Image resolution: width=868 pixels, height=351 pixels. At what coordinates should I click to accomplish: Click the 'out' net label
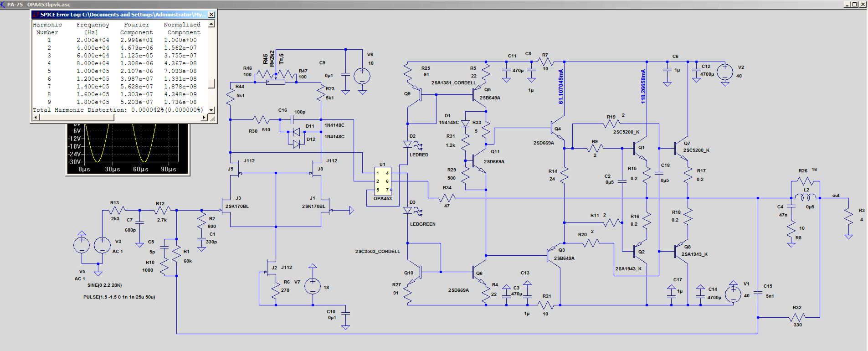(x=836, y=196)
